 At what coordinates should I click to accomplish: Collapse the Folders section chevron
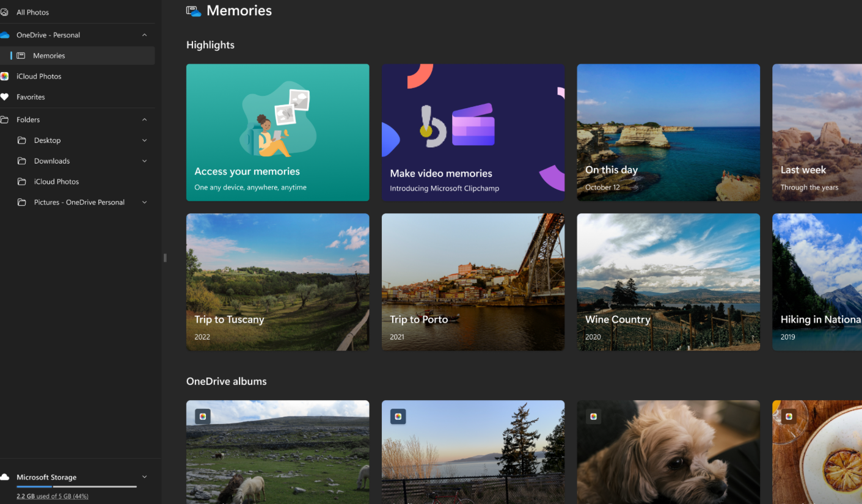tap(144, 120)
